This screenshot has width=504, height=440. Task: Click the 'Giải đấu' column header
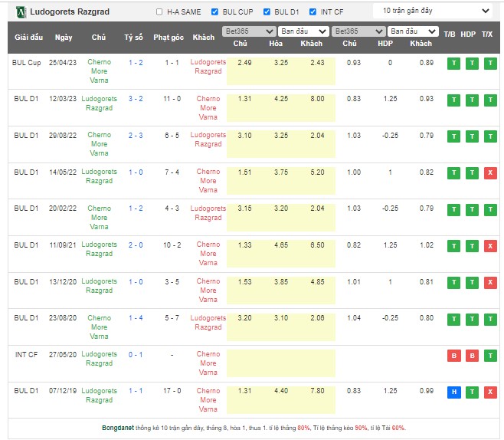tap(28, 38)
